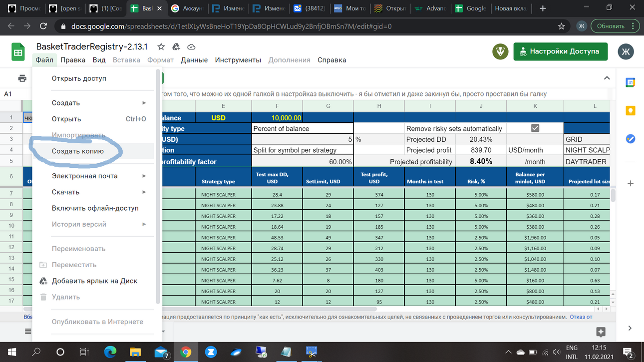Open Google Tasks side panel
The image size is (644, 362).
[x=630, y=139]
